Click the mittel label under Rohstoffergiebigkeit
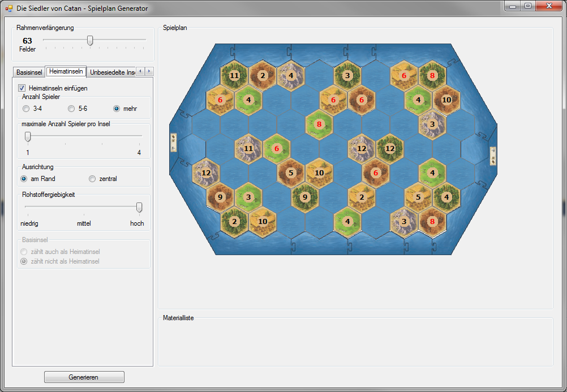 84,223
